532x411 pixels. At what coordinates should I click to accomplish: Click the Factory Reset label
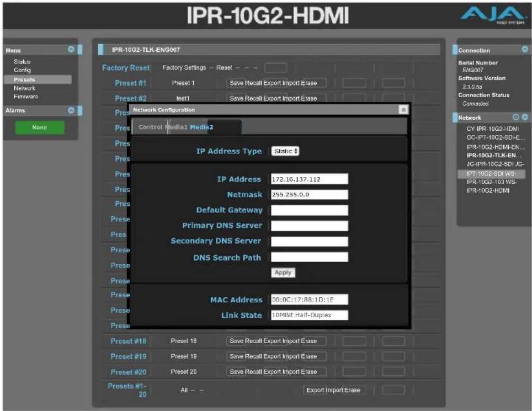pyautogui.click(x=125, y=68)
